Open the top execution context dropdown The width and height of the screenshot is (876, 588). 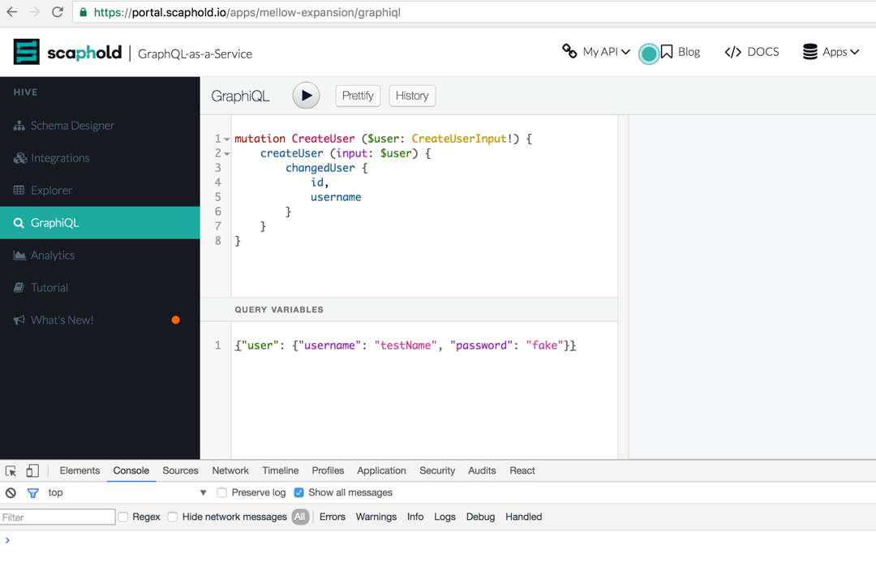point(127,492)
